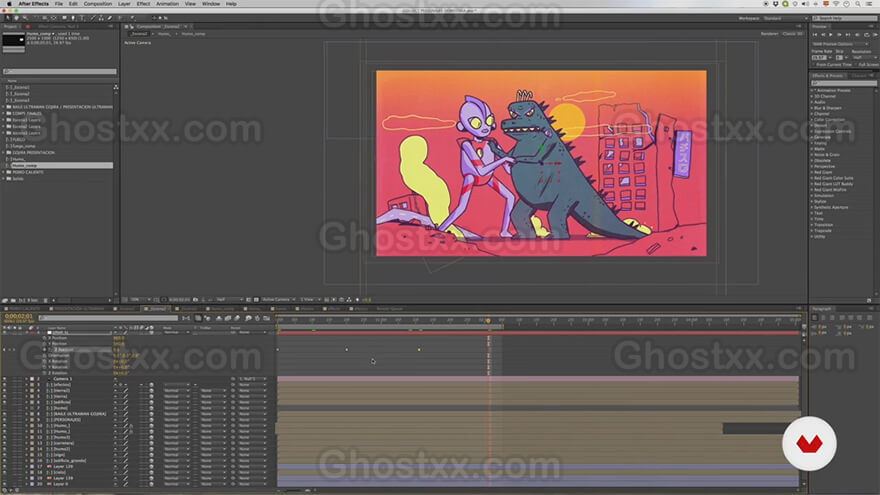Open the File menu
The height and width of the screenshot is (495, 880).
pos(58,4)
